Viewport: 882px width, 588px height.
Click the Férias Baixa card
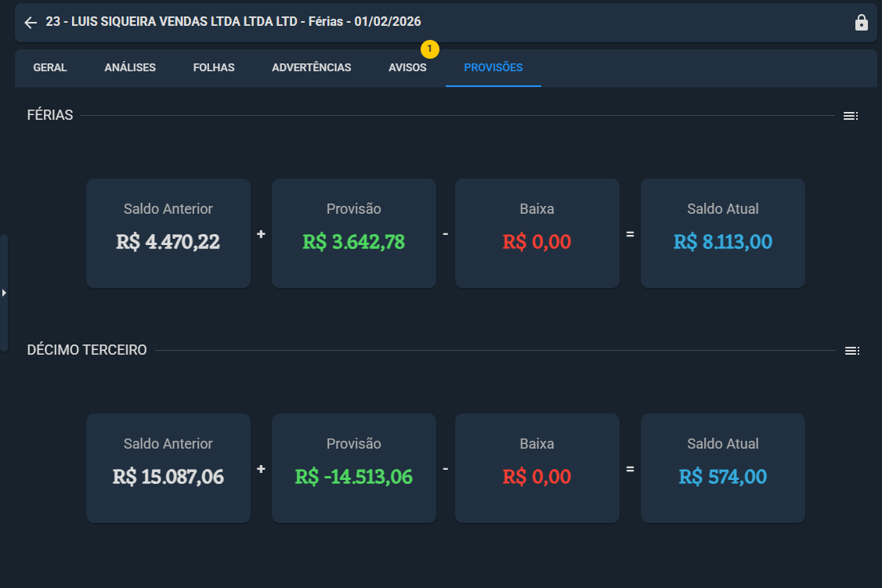[537, 233]
